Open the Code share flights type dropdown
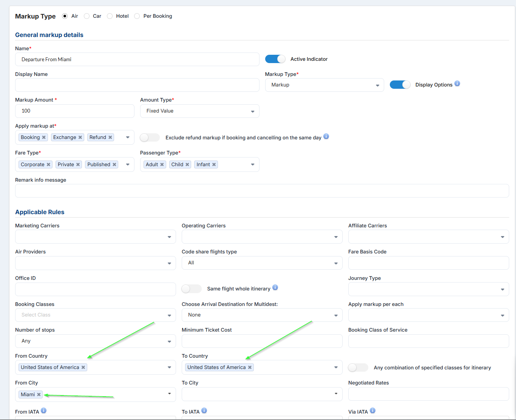The height and width of the screenshot is (420, 516). click(x=262, y=263)
